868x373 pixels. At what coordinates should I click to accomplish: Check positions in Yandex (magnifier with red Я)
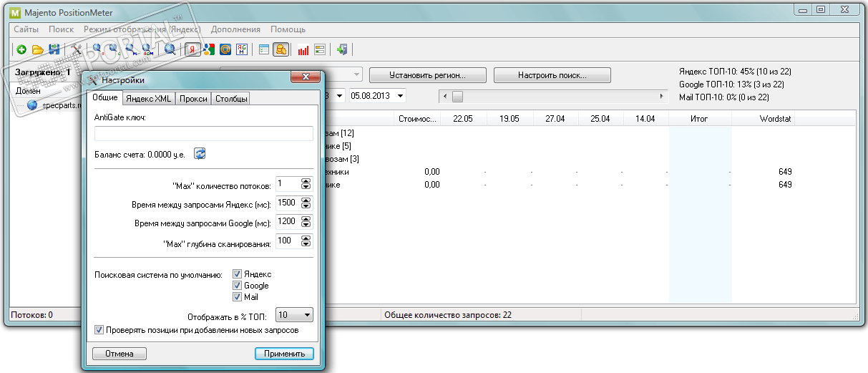[98, 49]
